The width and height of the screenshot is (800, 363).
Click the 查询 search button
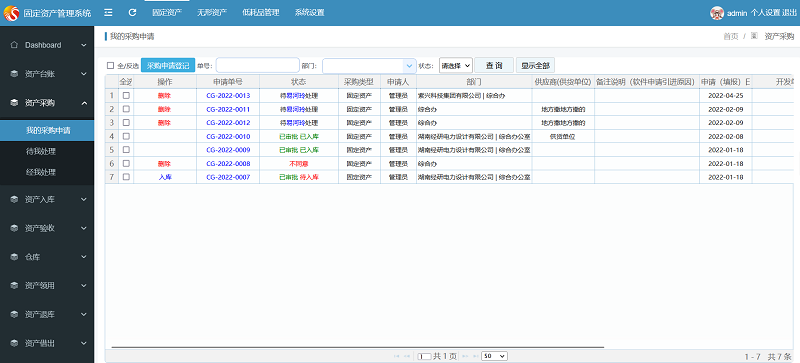pyautogui.click(x=494, y=65)
